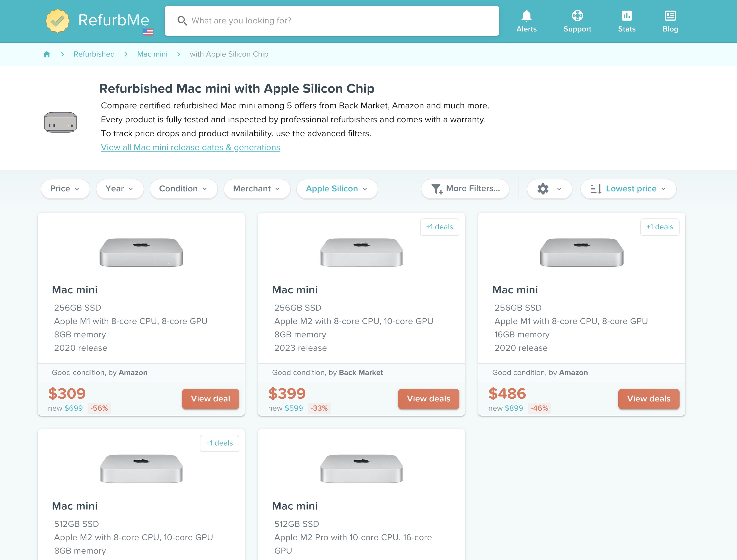Image resolution: width=737 pixels, height=560 pixels.
Task: Click the Apple Silicon active filter
Action: coord(336,189)
